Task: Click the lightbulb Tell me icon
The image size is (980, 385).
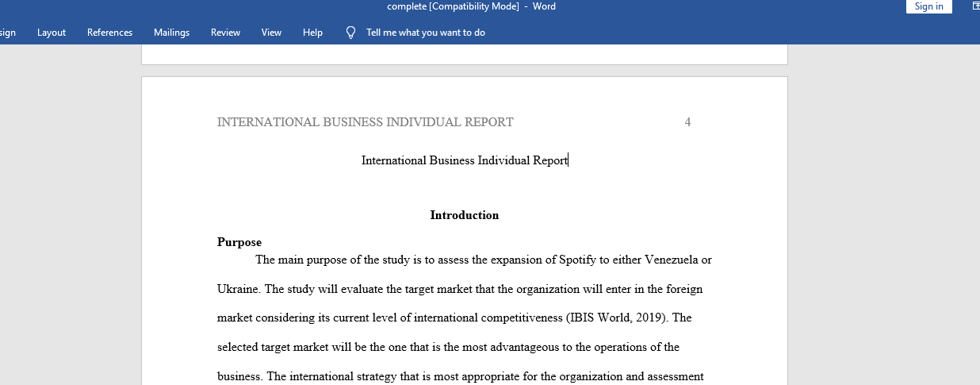Action: point(350,33)
